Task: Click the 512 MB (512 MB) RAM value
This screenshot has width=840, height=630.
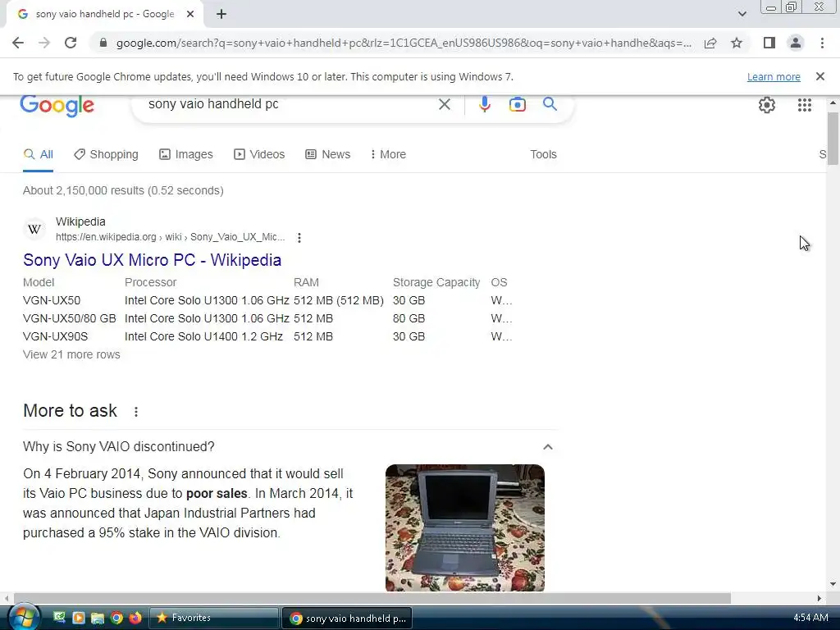Action: [x=339, y=300]
